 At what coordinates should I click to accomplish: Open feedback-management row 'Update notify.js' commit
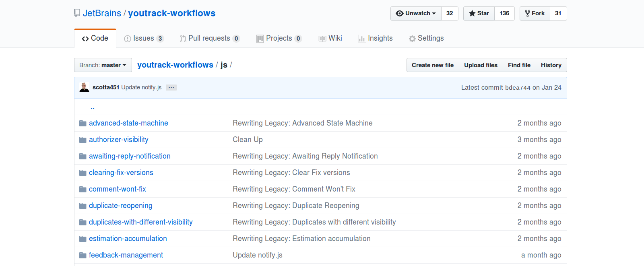(x=258, y=255)
